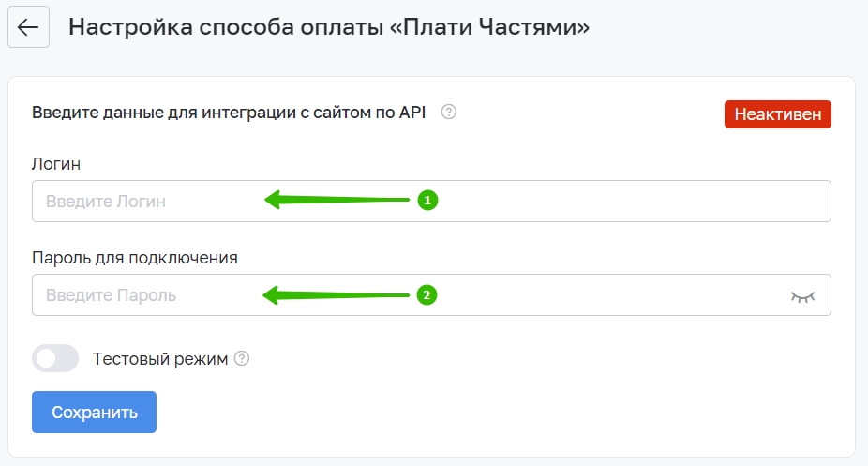The height and width of the screenshot is (466, 868).
Task: Click the green arrow pointing at Логин field
Action: pyautogui.click(x=337, y=199)
